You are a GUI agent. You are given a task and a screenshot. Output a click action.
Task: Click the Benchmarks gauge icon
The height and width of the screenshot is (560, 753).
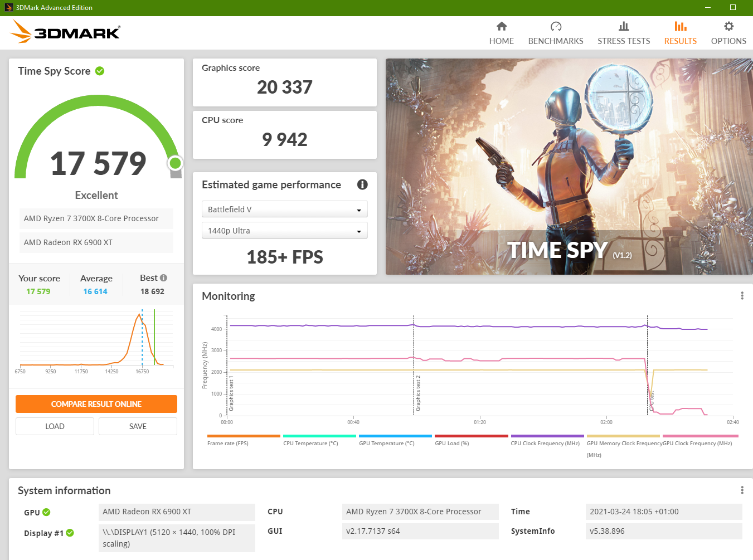556,26
